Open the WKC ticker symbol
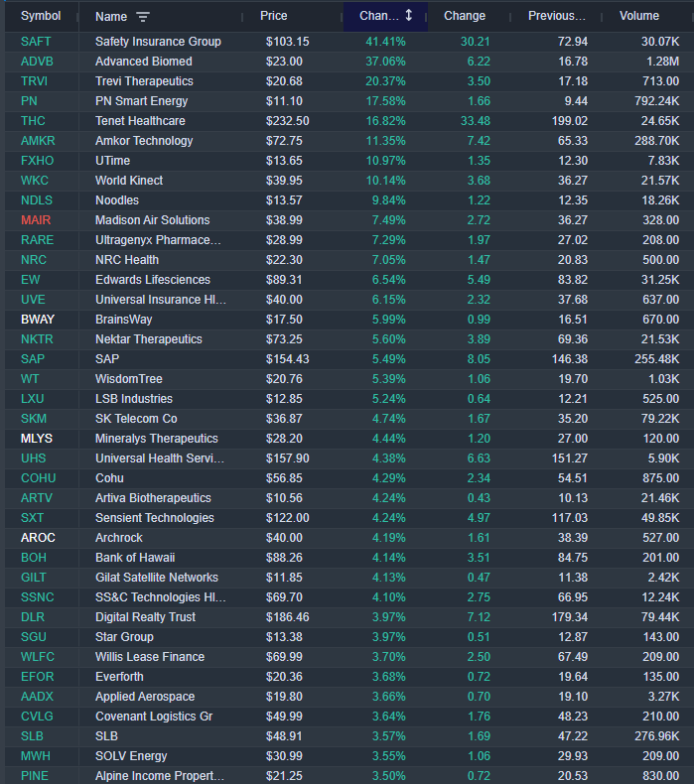 pyautogui.click(x=35, y=181)
